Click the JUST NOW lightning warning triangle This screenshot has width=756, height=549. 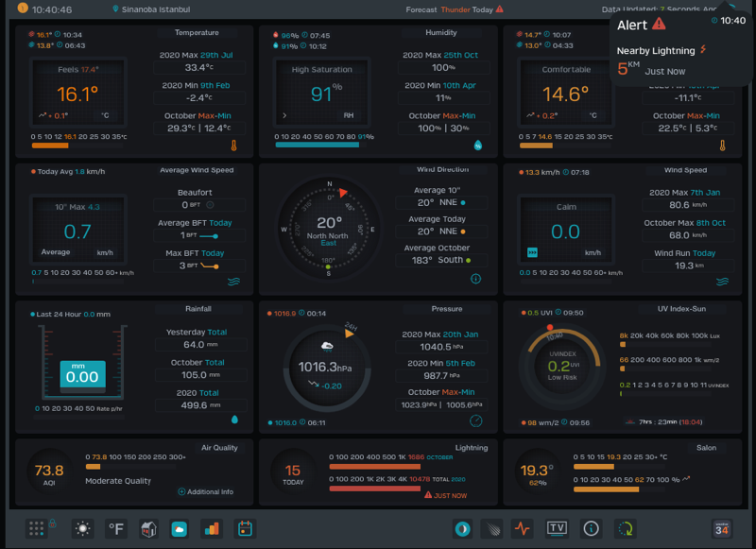[x=428, y=495]
